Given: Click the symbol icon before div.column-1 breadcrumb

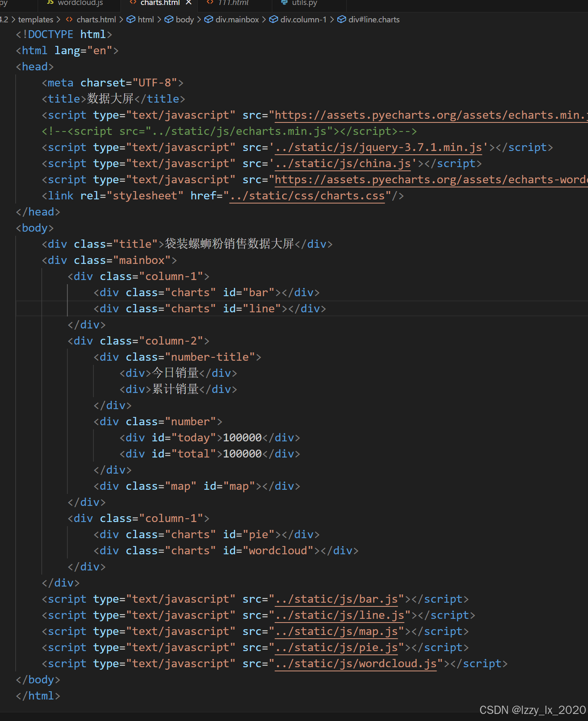Looking at the screenshot, I should [x=274, y=19].
